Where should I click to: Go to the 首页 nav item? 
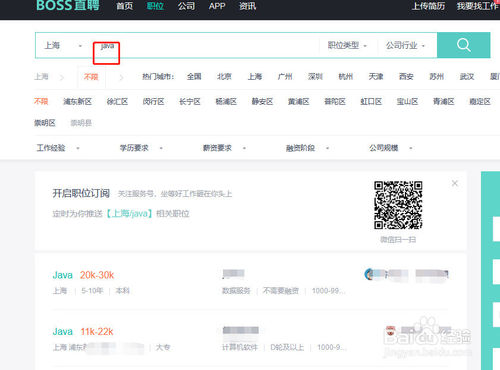click(124, 6)
